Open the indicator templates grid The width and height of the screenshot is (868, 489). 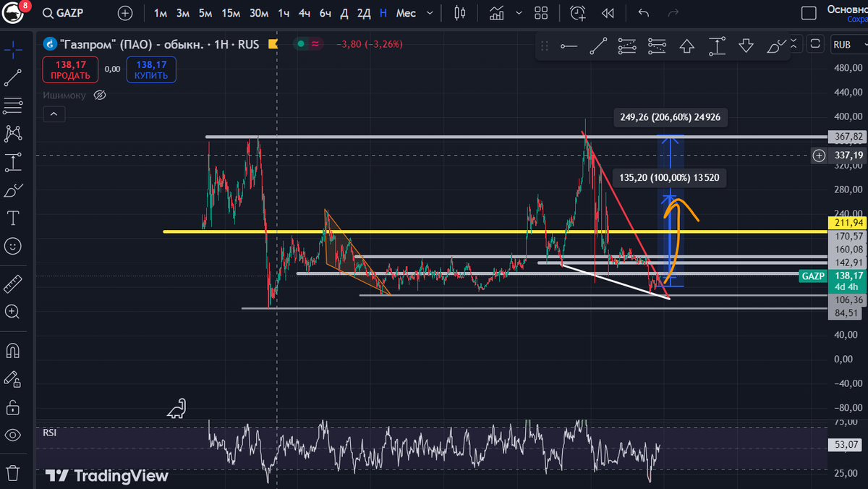click(x=541, y=13)
